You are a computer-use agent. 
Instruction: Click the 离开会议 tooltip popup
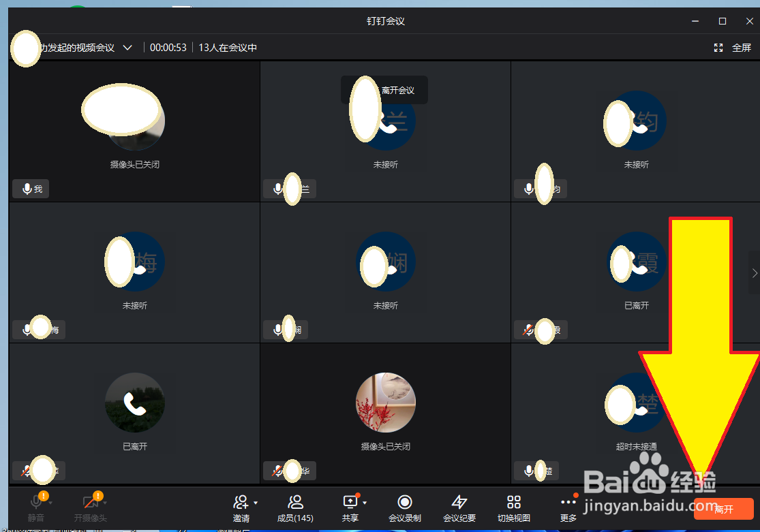coord(384,90)
